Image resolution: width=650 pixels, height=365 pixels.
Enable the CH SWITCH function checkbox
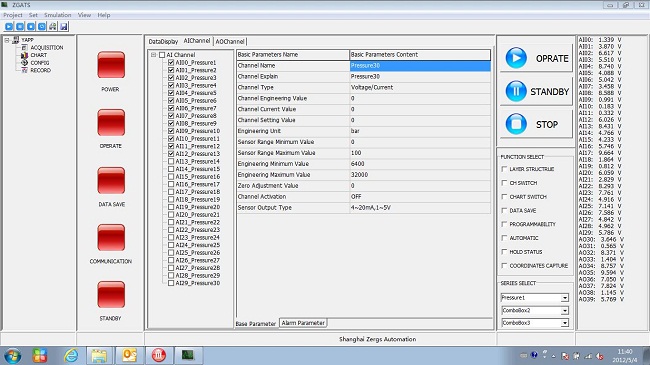tap(504, 182)
